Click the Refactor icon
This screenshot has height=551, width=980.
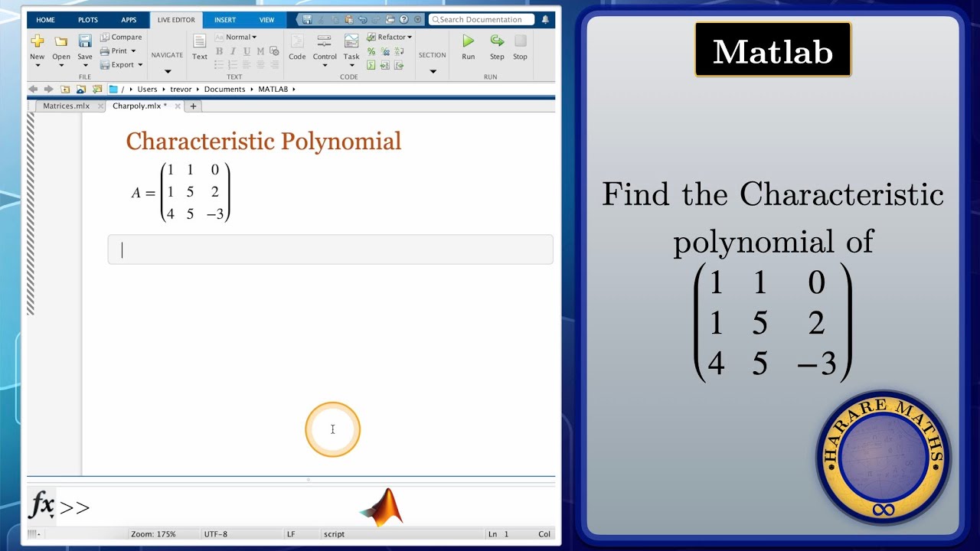point(371,37)
